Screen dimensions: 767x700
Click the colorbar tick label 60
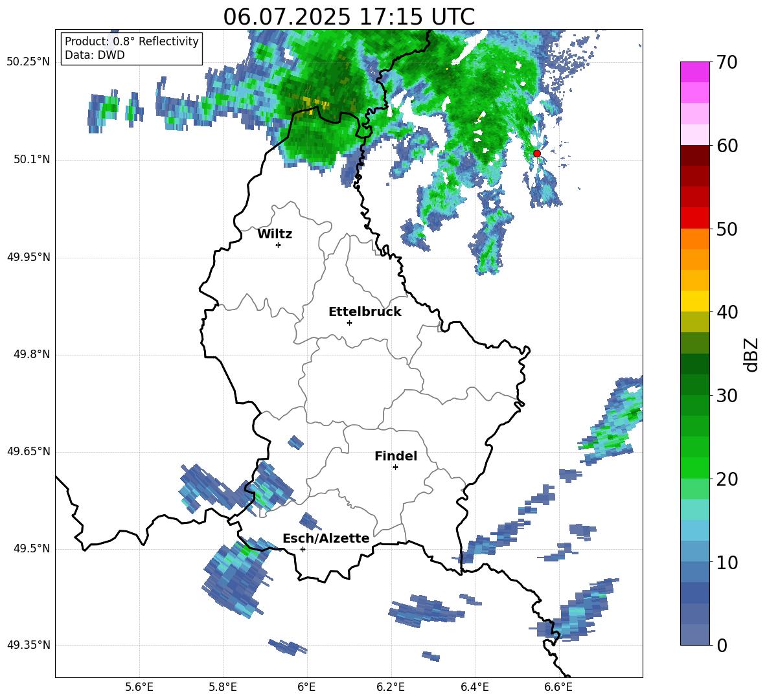click(727, 146)
